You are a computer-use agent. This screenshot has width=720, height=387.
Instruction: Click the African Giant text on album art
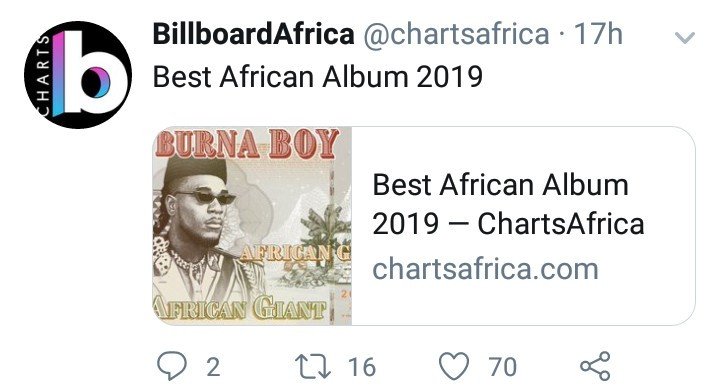(x=240, y=308)
